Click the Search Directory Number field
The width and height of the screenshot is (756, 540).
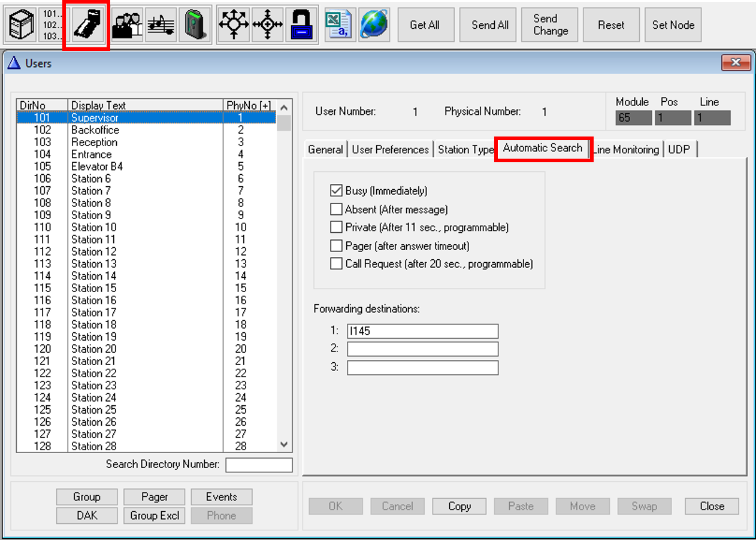point(259,465)
